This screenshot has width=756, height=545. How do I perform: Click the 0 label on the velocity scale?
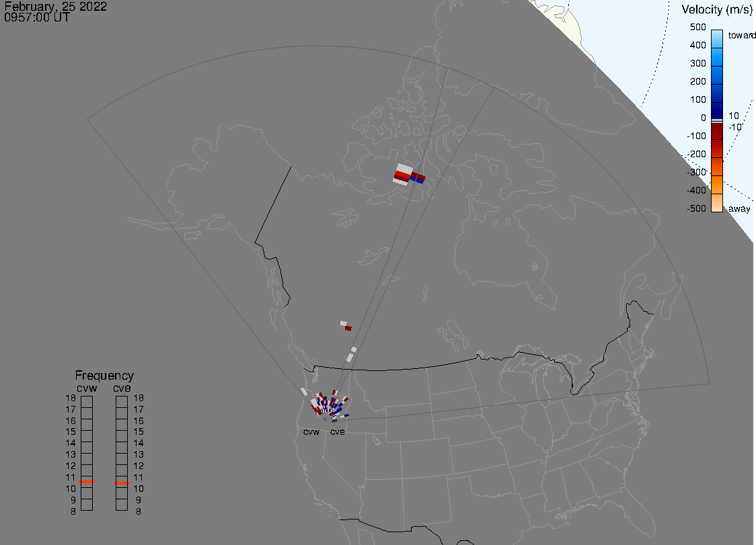(x=703, y=118)
